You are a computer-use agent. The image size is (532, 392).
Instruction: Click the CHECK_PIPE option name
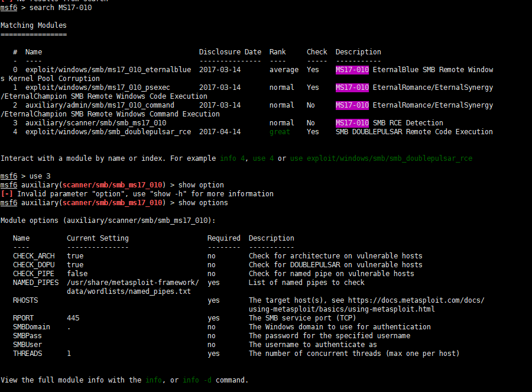coord(34,274)
